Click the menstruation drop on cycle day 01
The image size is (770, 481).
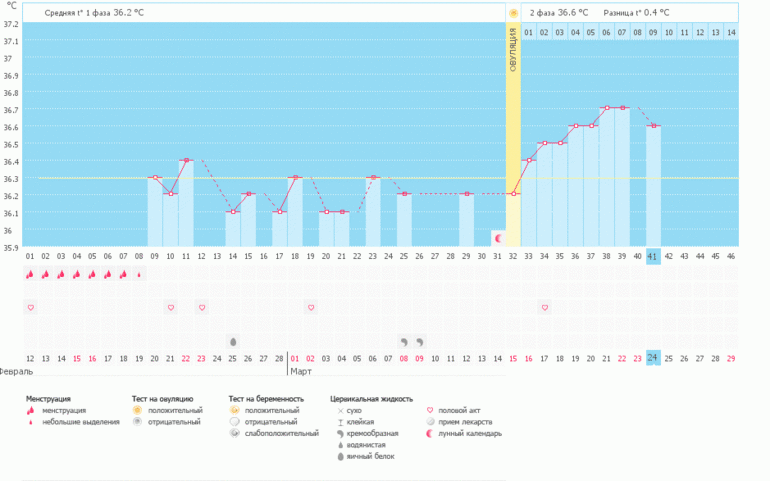[30, 274]
